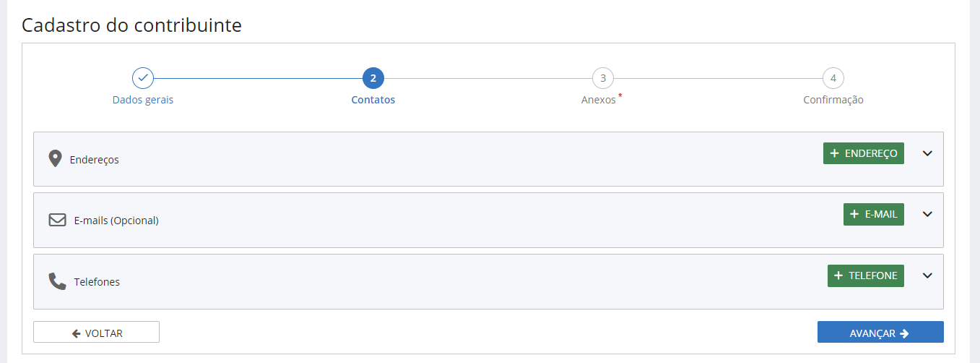Click the step 2 circle icon
980x363 pixels.
373,78
